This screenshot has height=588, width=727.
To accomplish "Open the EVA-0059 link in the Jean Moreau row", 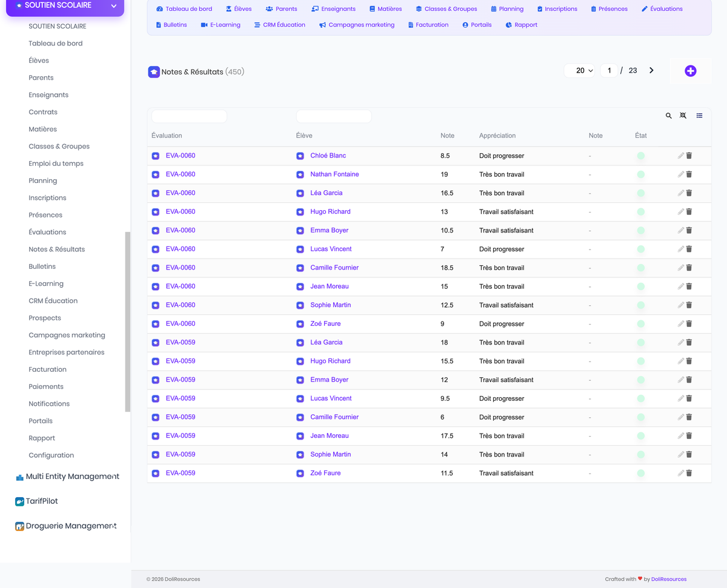I will tap(181, 435).
